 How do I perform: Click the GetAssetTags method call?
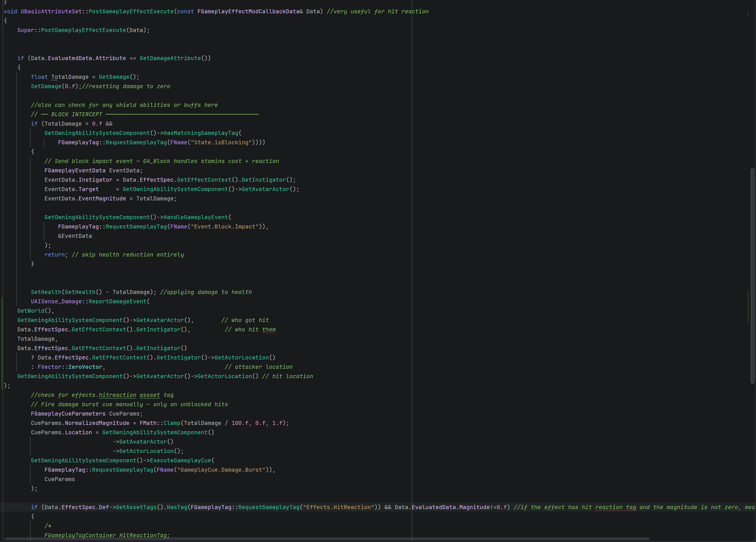click(x=136, y=507)
